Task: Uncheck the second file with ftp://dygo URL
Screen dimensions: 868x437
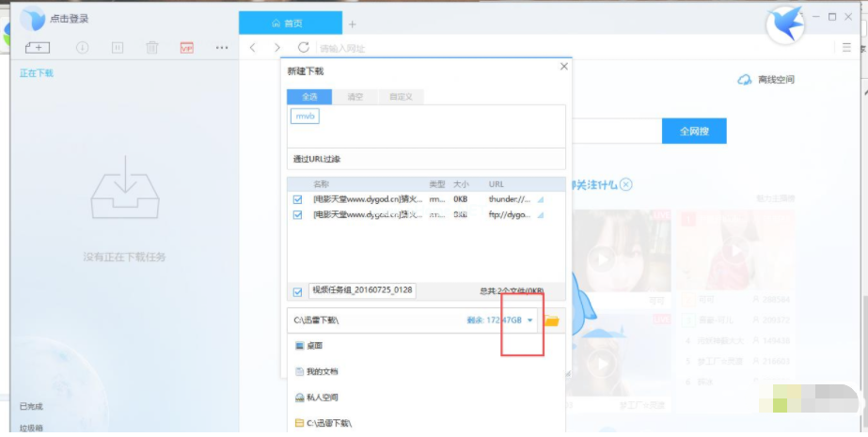Action: 298,214
